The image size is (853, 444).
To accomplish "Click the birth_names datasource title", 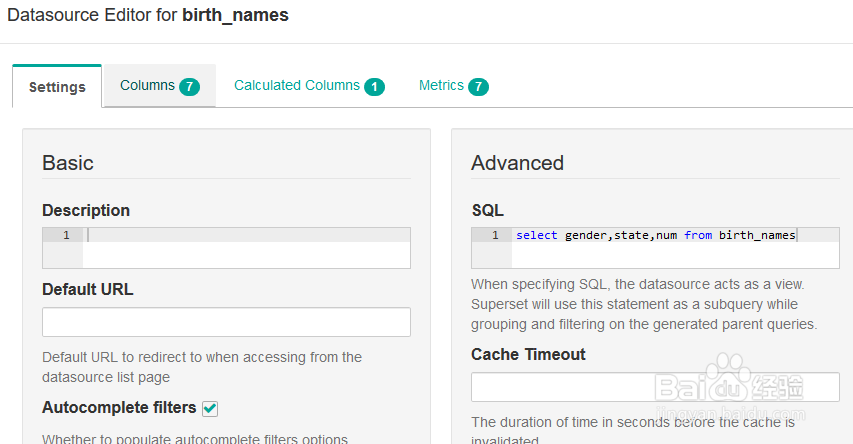I will point(235,16).
